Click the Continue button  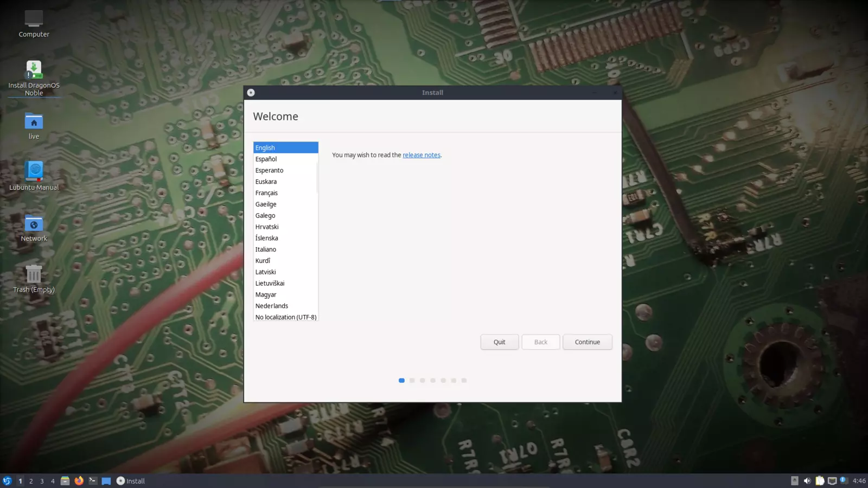(588, 342)
